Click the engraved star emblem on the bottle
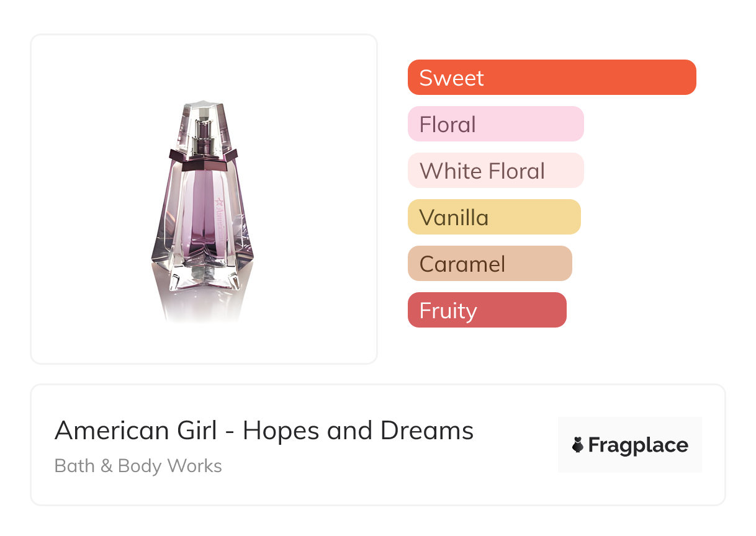756x536 pixels. (x=218, y=202)
